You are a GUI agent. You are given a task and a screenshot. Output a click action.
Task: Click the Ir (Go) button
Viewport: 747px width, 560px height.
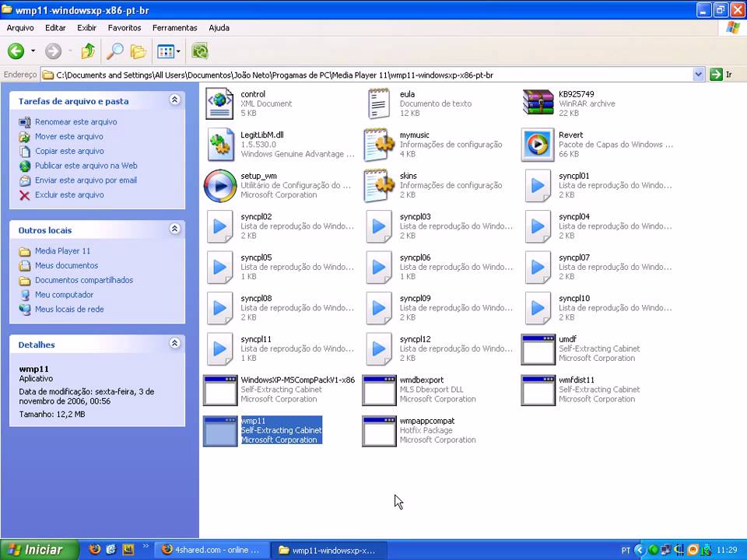click(721, 75)
